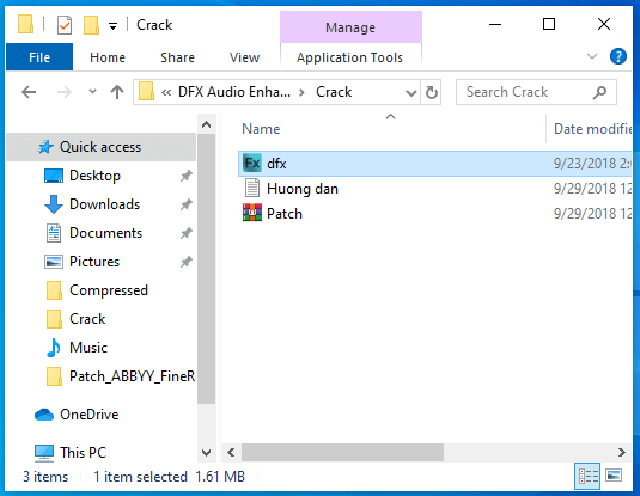This screenshot has height=496, width=640.
Task: Switch to the Home ribbon tab
Action: tap(107, 57)
